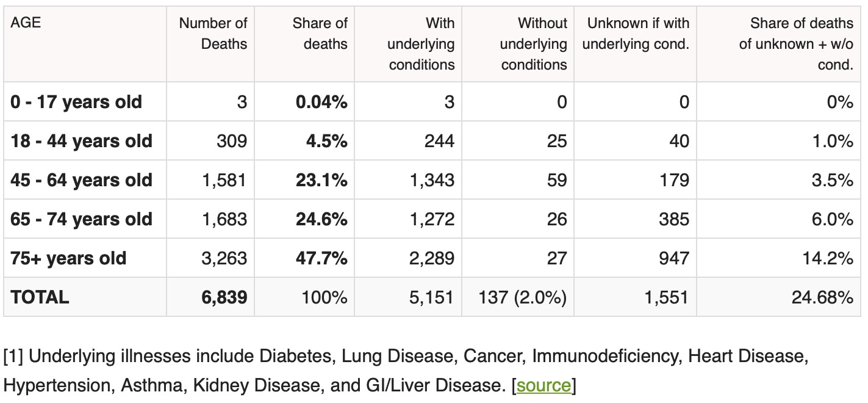Click the 0.04% share of deaths cell

[x=321, y=102]
